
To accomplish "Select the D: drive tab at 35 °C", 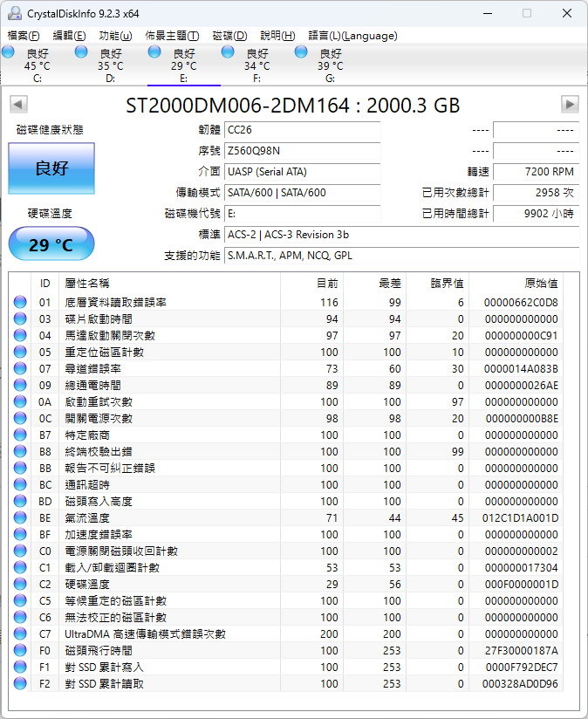I will (110, 65).
